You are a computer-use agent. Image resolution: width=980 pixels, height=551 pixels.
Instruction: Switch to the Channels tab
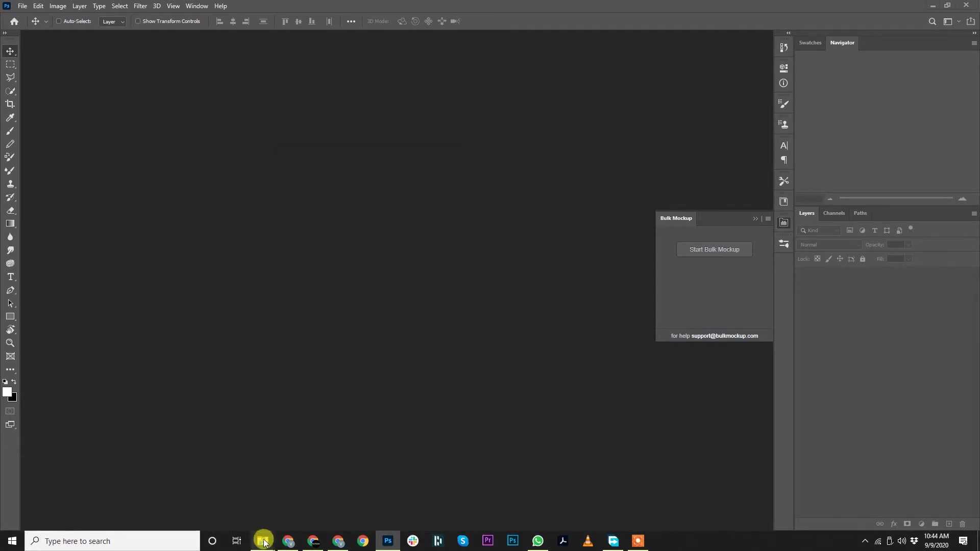click(834, 213)
